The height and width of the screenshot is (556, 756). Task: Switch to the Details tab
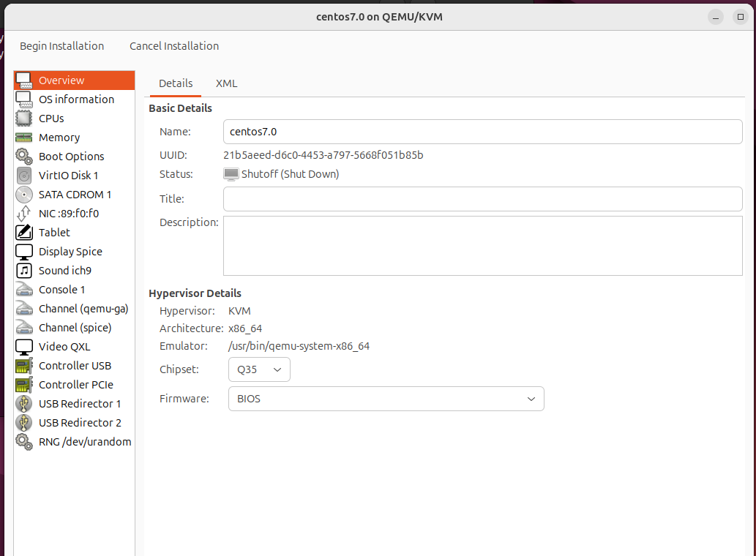176,83
